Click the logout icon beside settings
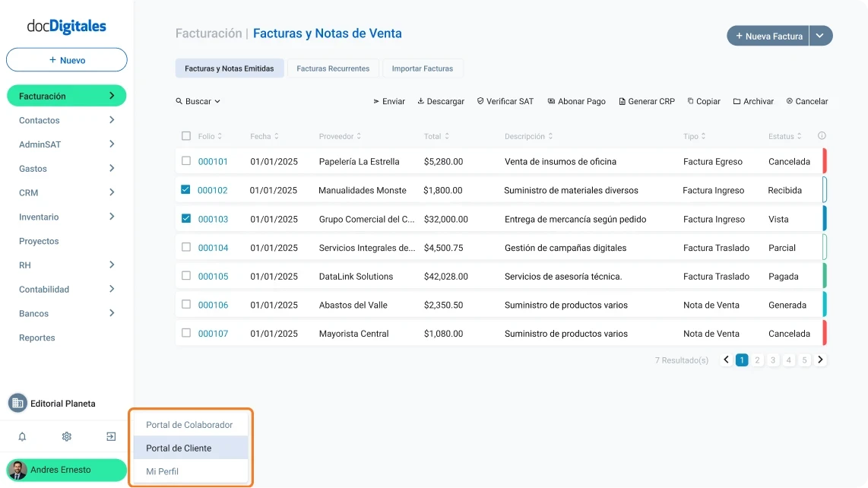 tap(110, 436)
